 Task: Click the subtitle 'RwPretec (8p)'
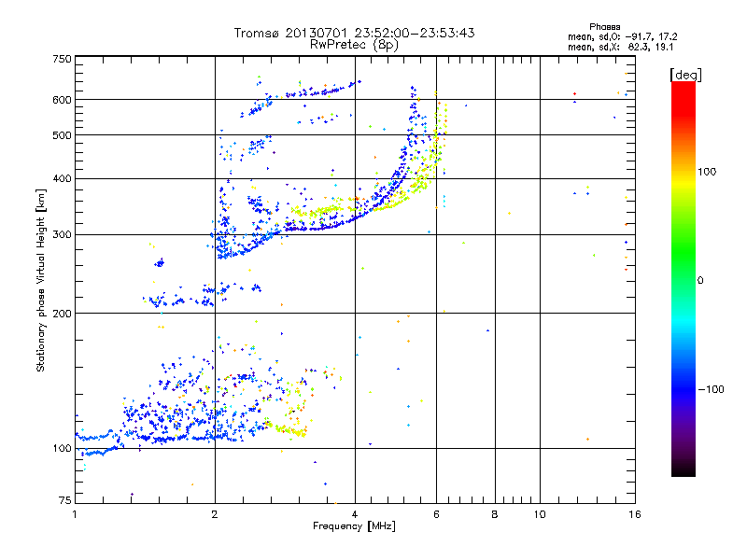[x=354, y=45]
